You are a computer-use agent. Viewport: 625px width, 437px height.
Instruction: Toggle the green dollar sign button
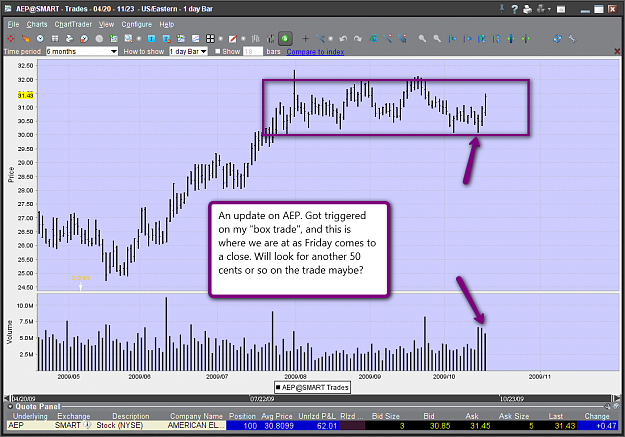pyautogui.click(x=285, y=39)
